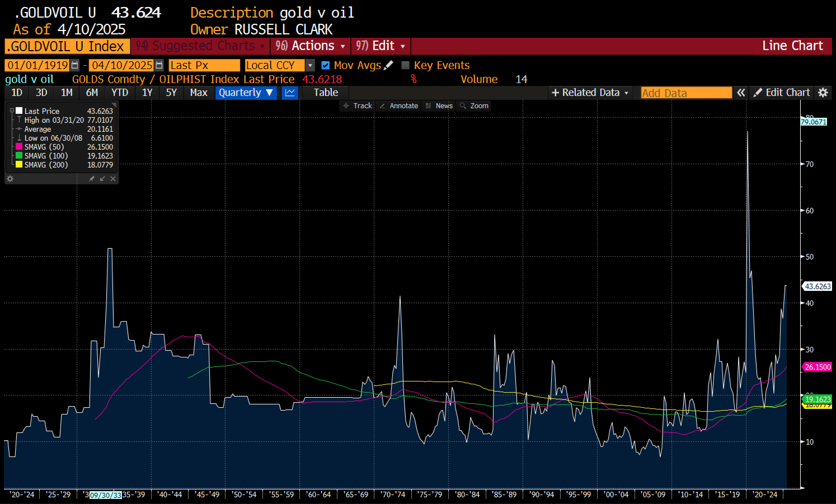The image size is (836, 504).
Task: Click the 43.6263 last price axis label
Action: point(817,286)
